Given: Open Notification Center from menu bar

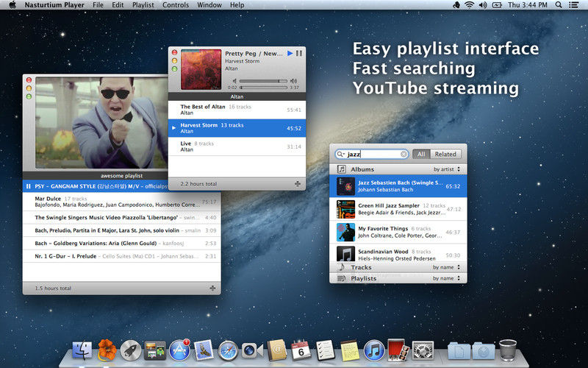Looking at the screenshot, I should tap(573, 5).
